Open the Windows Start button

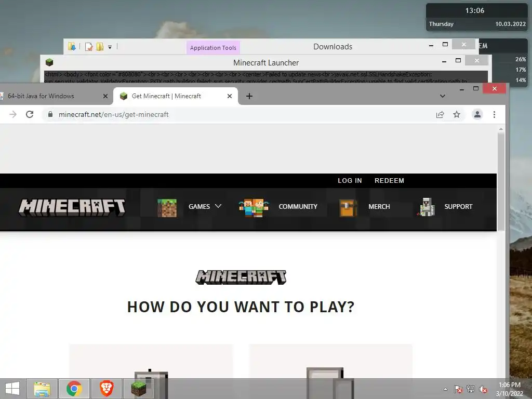[12, 389]
